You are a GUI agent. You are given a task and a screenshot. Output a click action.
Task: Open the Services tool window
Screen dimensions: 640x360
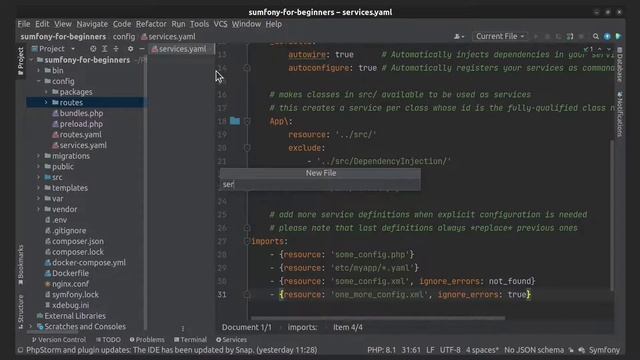coord(231,340)
